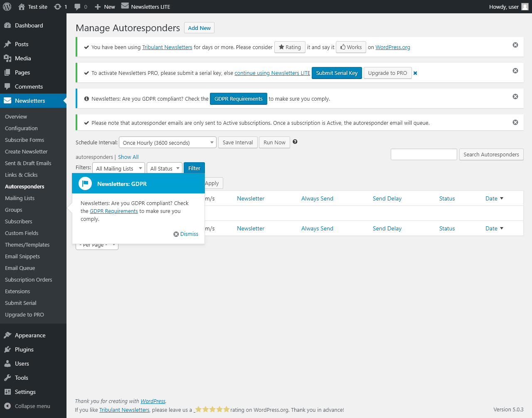Open Posts using the pushpin icon
The height and width of the screenshot is (418, 532).
tap(7, 44)
